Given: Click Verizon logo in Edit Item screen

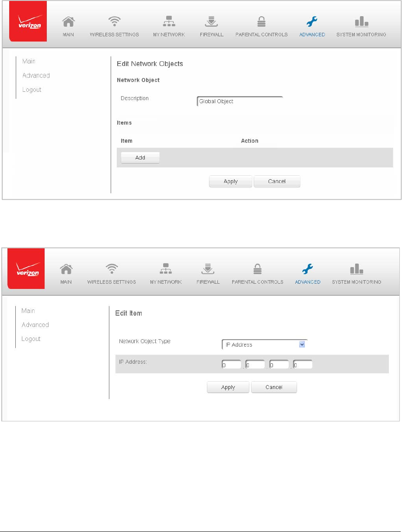Looking at the screenshot, I should click(26, 268).
